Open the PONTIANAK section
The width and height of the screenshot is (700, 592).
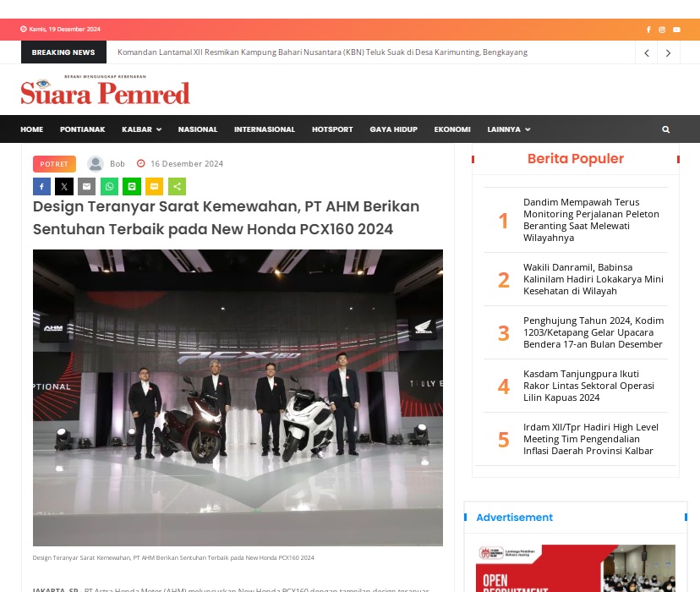tap(83, 129)
